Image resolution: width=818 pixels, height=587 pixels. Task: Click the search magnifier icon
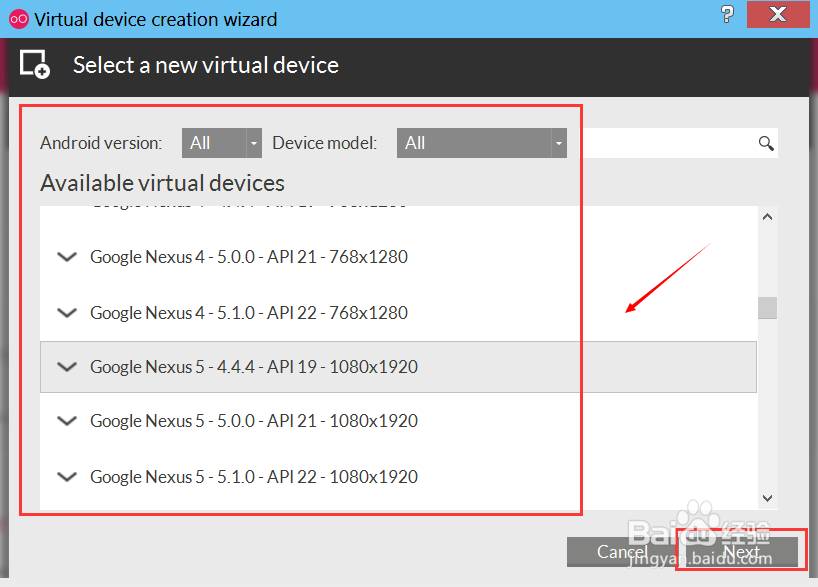point(766,143)
